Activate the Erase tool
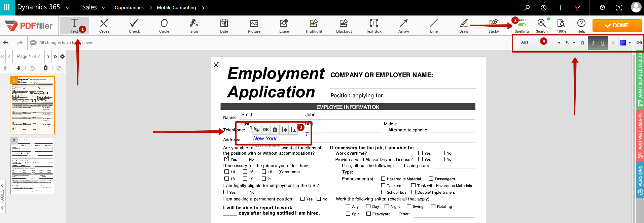 coord(284,25)
